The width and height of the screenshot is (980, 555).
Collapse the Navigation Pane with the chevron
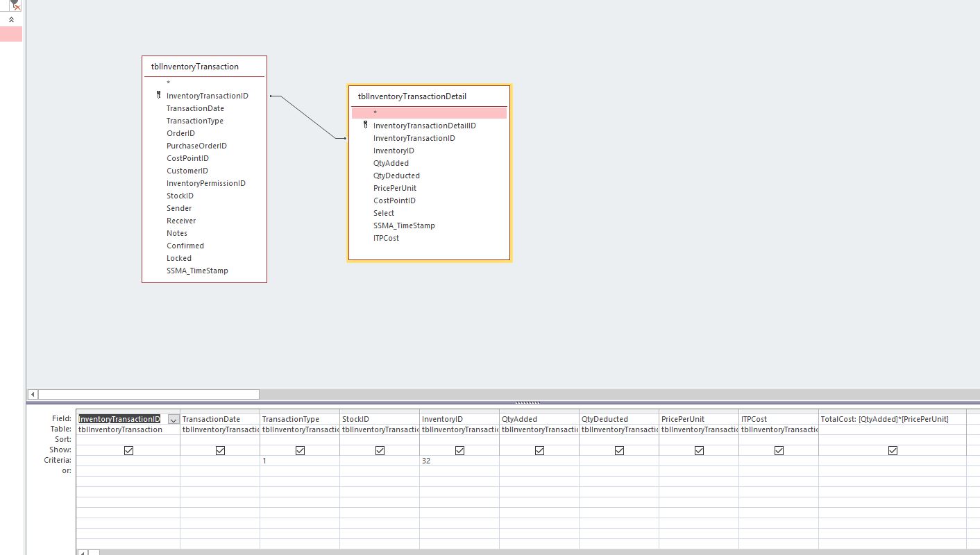[11, 19]
